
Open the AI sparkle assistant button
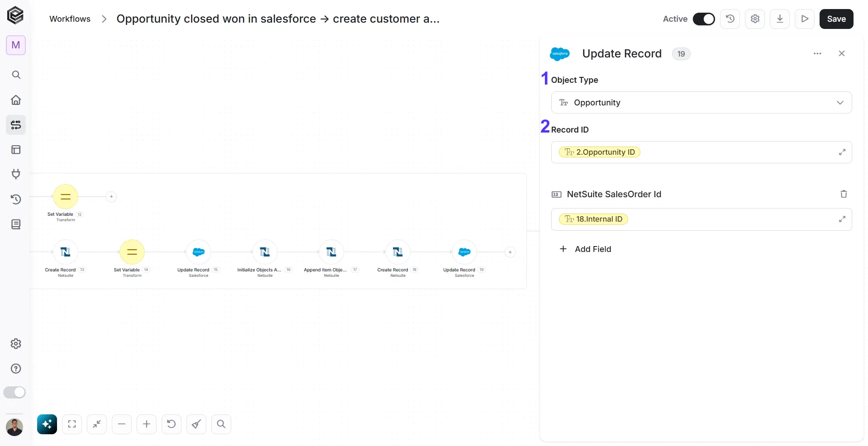[47, 424]
